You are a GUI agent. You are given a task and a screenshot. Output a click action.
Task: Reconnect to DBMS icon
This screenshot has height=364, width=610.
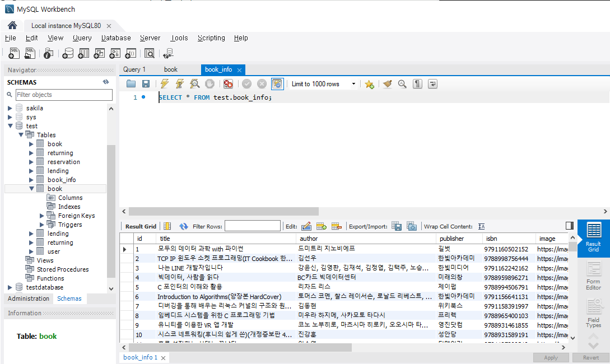pyautogui.click(x=168, y=53)
